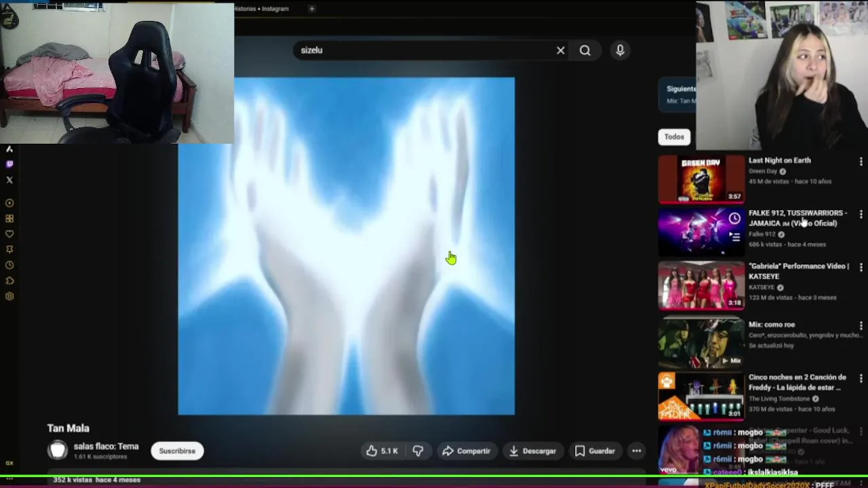Viewport: 868px width, 488px height.
Task: Open the Mix: como roe title link
Action: pos(772,325)
